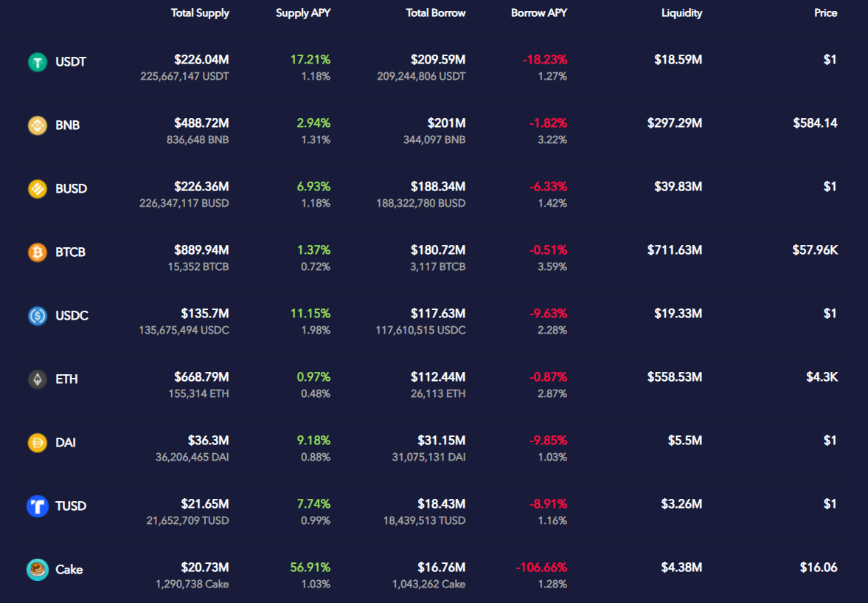Sort by Supply APY column header

[303, 13]
